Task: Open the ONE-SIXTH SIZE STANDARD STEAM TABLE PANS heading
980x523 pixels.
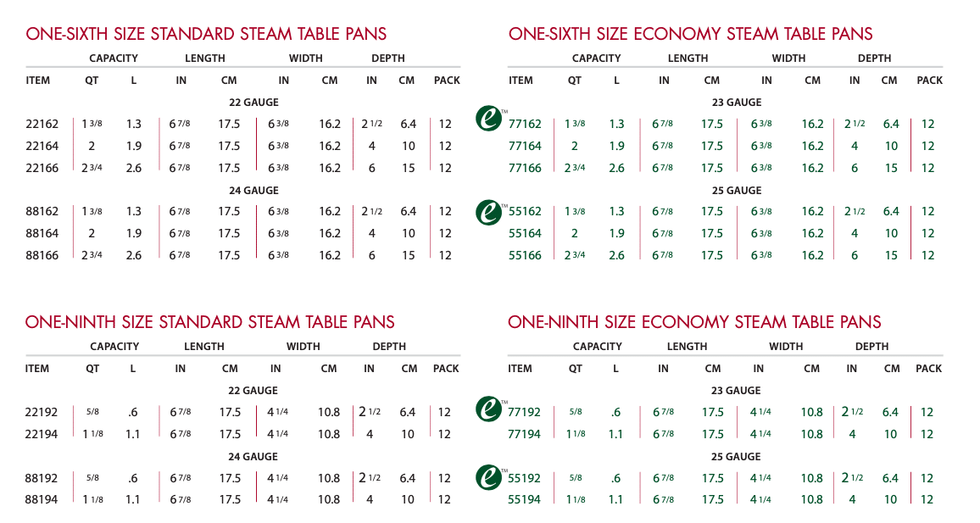Action: click(x=206, y=34)
